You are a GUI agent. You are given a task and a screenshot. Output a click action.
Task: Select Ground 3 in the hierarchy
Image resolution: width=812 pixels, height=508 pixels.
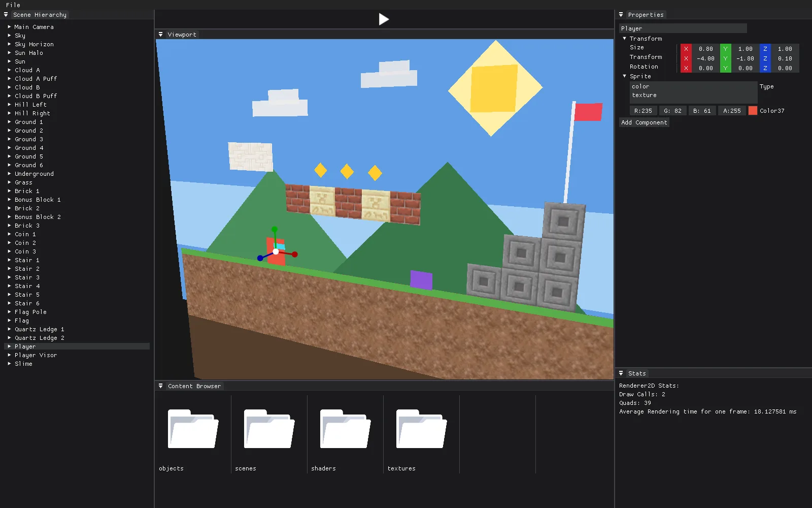(x=77, y=139)
